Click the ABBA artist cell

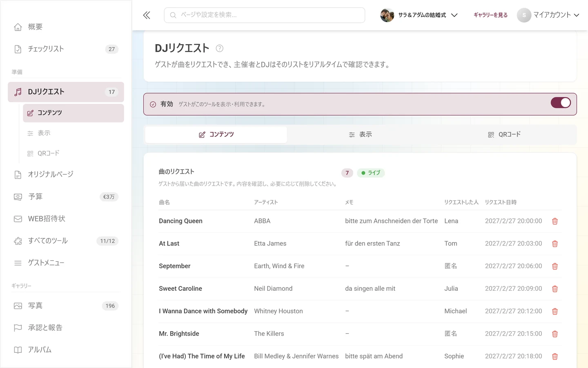pos(262,221)
